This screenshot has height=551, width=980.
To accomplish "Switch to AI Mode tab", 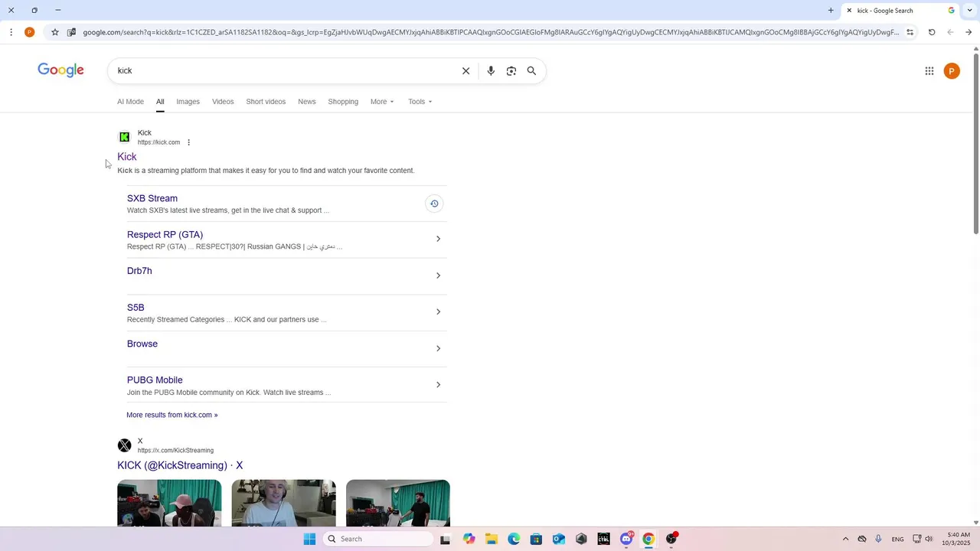I will pos(130,102).
